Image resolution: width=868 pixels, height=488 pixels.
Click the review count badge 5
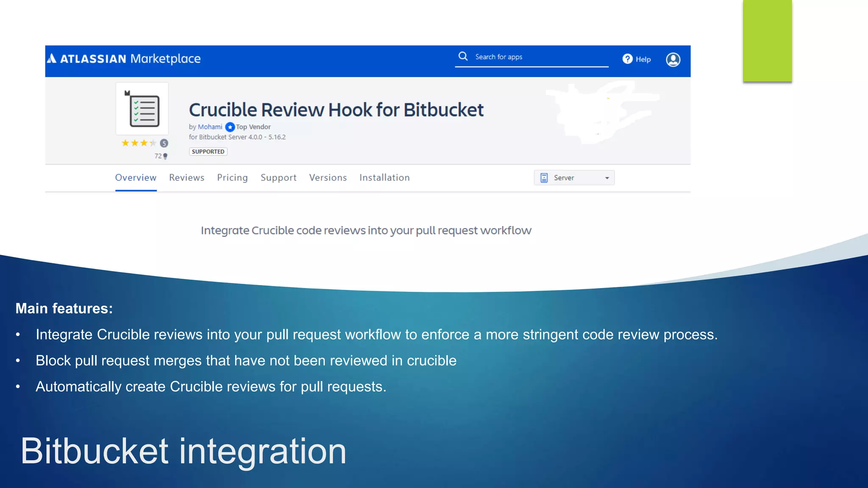pyautogui.click(x=164, y=143)
